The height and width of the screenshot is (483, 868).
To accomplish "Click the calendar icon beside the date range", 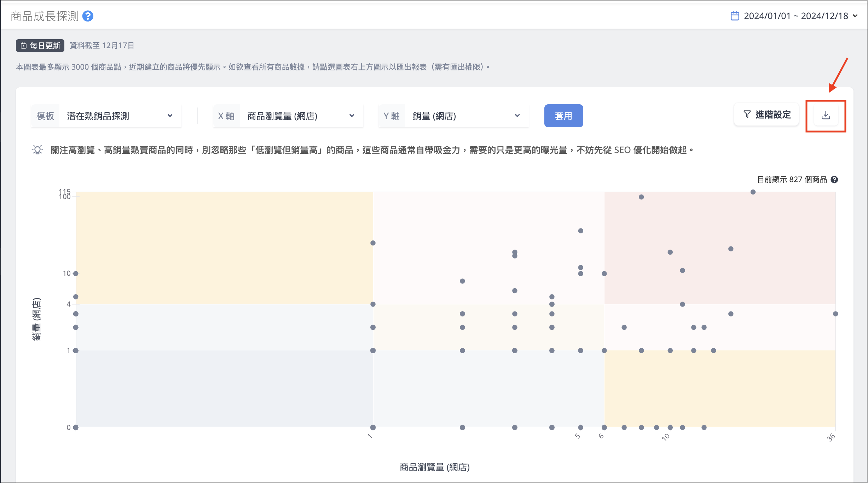I will (x=735, y=16).
